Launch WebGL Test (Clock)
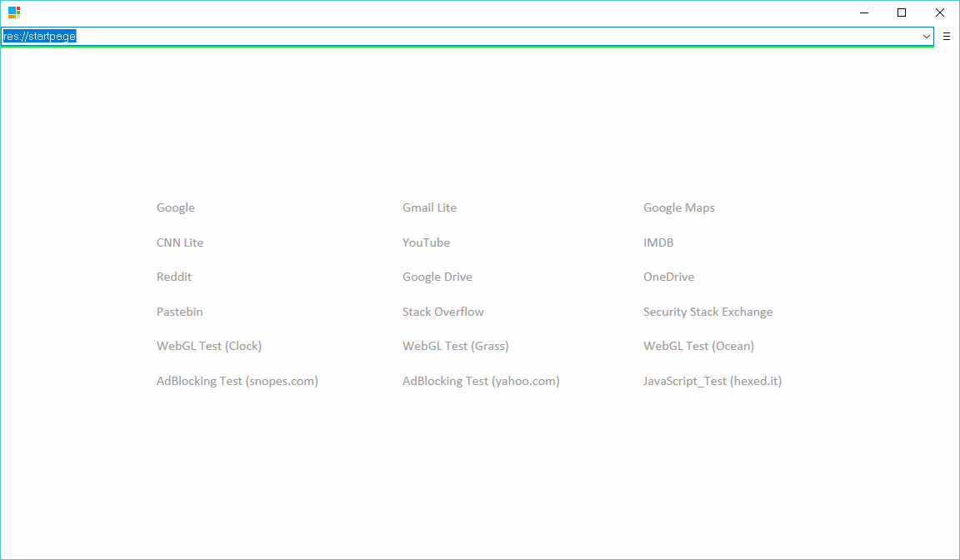Image resolution: width=960 pixels, height=560 pixels. point(209,347)
